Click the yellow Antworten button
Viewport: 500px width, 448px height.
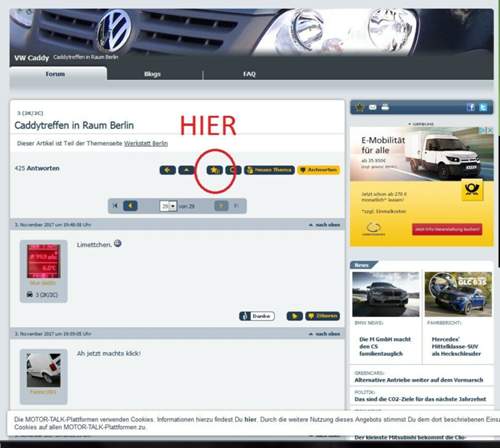(x=319, y=170)
